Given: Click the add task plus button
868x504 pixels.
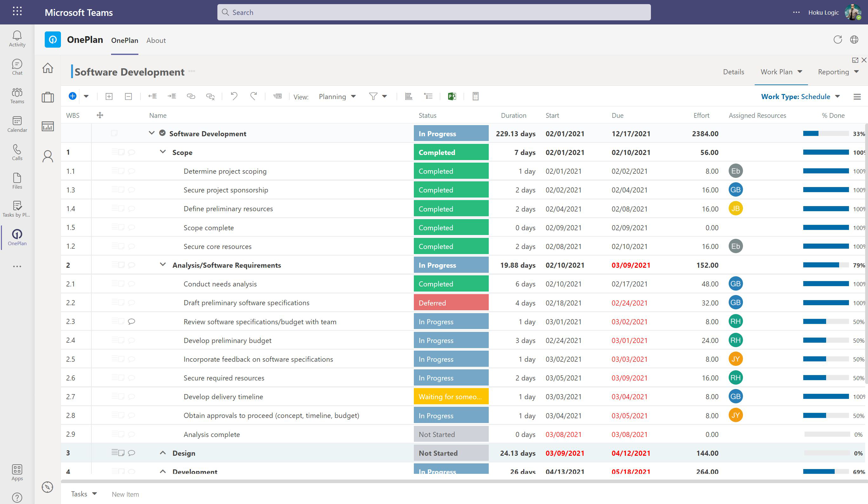Looking at the screenshot, I should (72, 96).
